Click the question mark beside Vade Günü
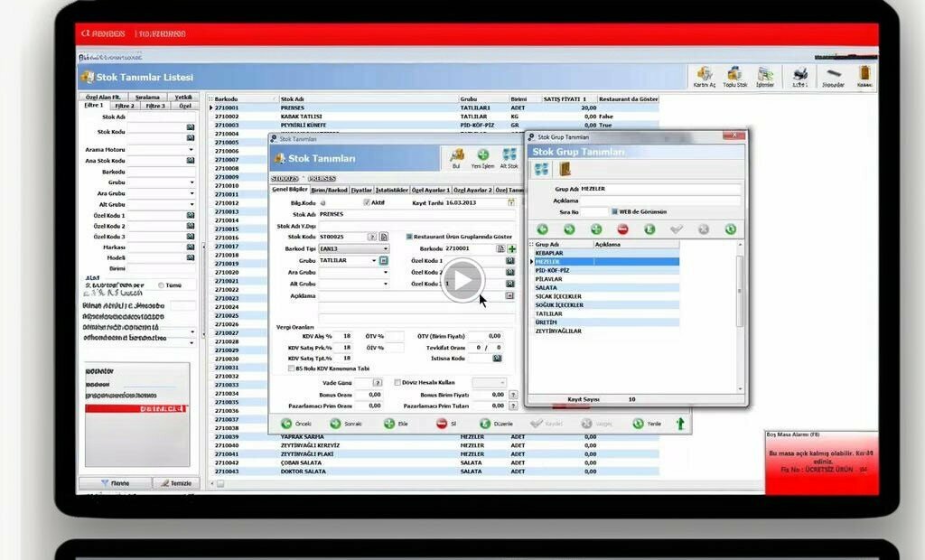 point(378,382)
